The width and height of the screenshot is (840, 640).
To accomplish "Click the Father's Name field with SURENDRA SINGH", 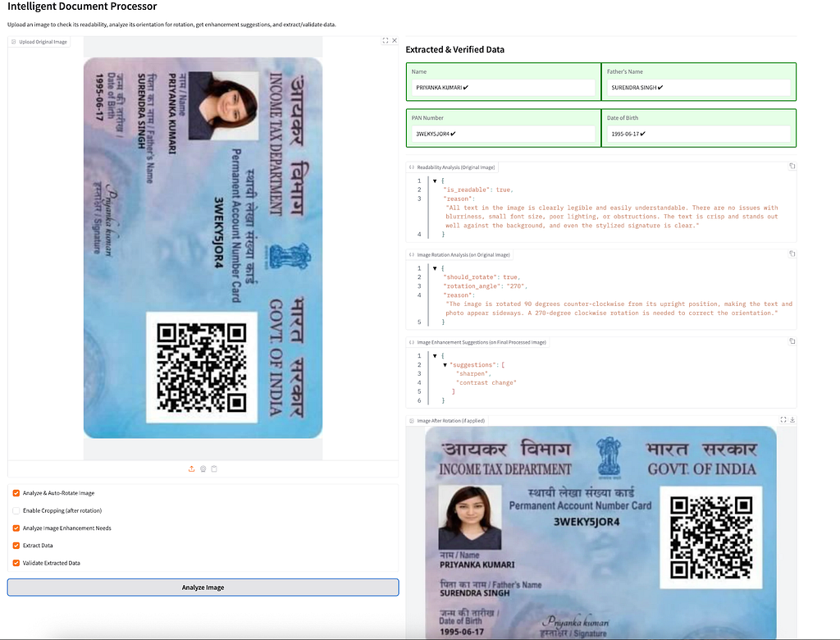I will tap(699, 87).
